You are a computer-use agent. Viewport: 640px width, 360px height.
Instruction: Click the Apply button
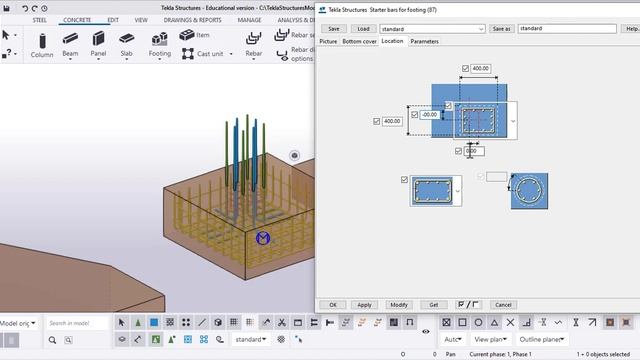point(364,305)
